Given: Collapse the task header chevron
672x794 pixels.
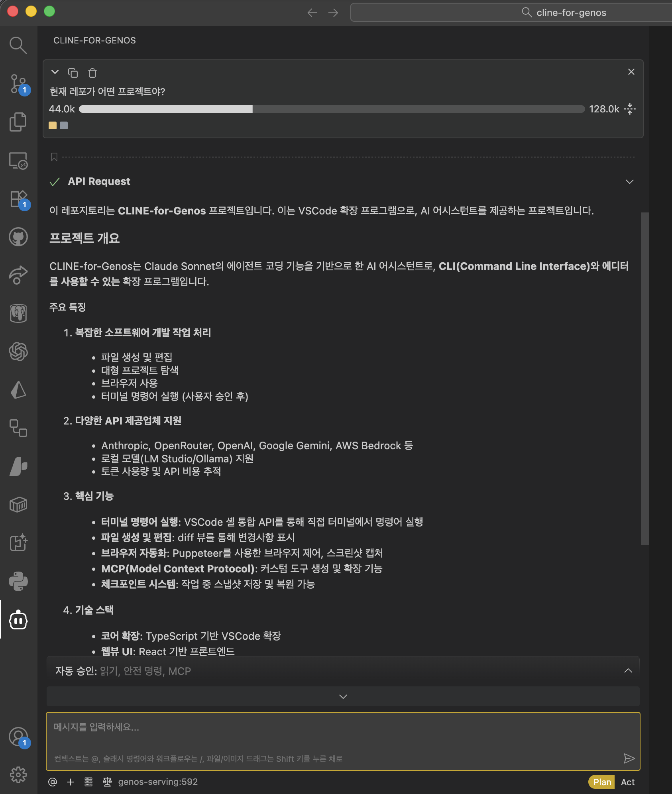Looking at the screenshot, I should pos(55,72).
